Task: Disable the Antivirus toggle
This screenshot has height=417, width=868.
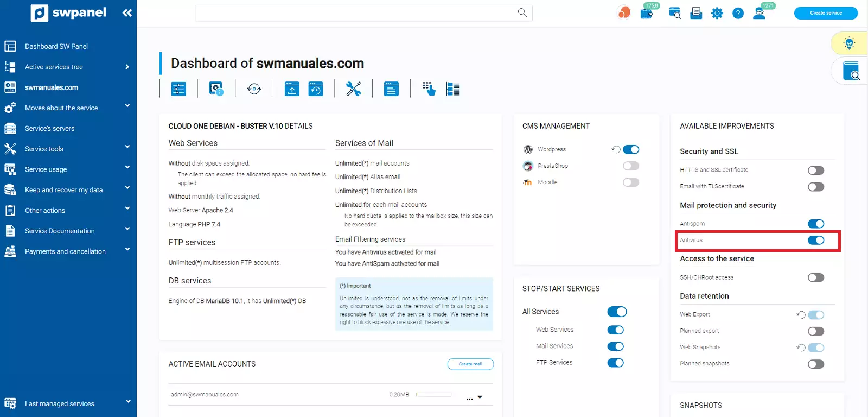Action: click(815, 240)
